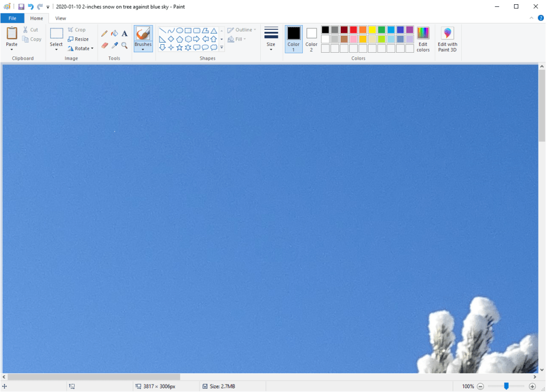Viewport: 546px width, 392px height.
Task: Open Edit with Paint 3D
Action: [447, 39]
